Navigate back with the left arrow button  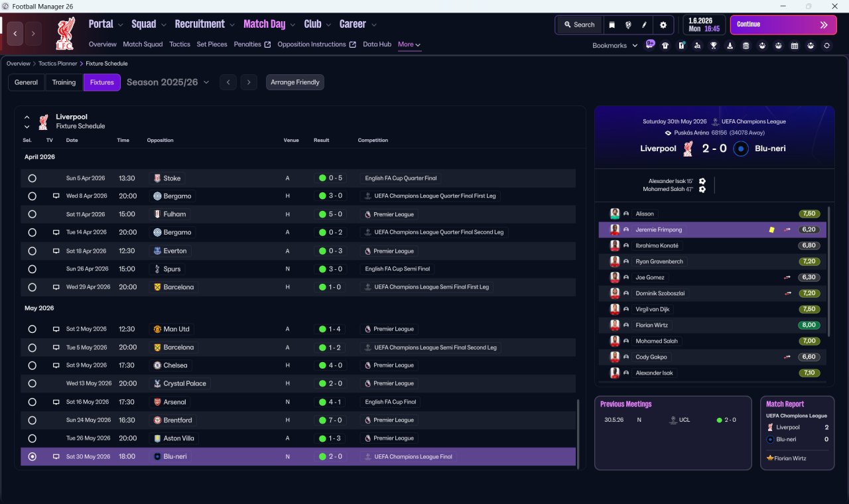click(15, 33)
